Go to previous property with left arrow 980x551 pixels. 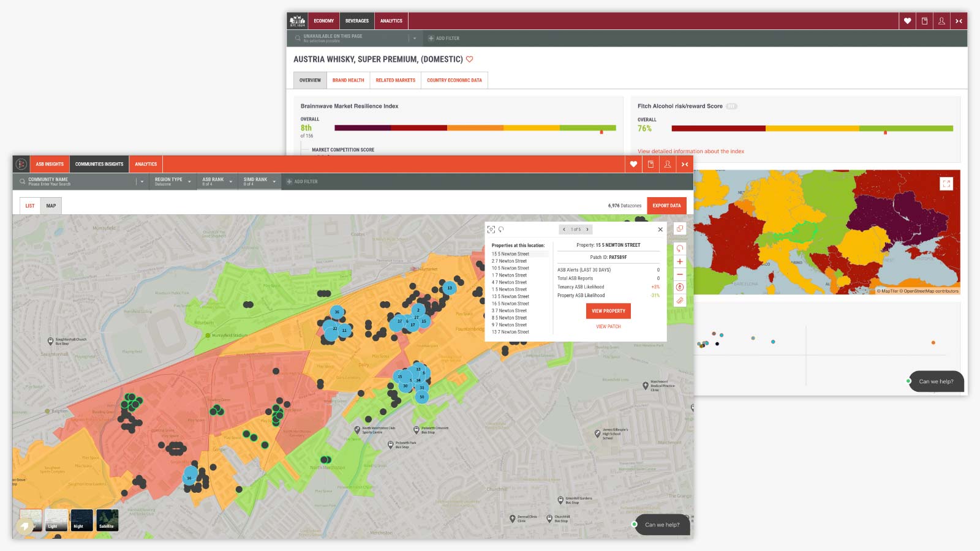(564, 230)
